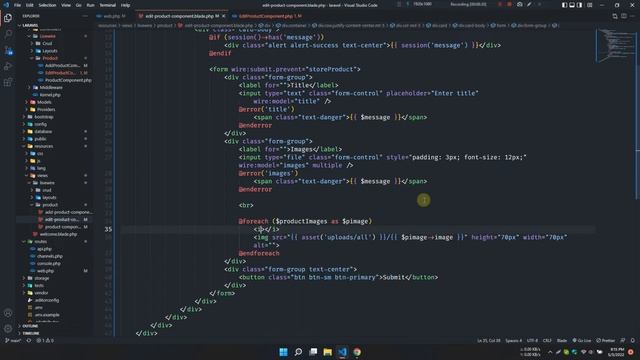640x360 pixels.
Task: Open the Source Control view
Action: click(x=8, y=51)
